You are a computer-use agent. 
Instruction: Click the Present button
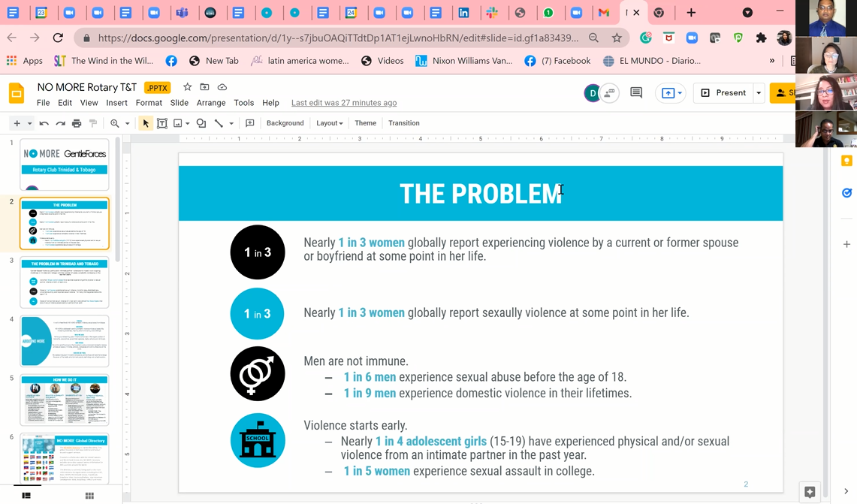coord(724,93)
